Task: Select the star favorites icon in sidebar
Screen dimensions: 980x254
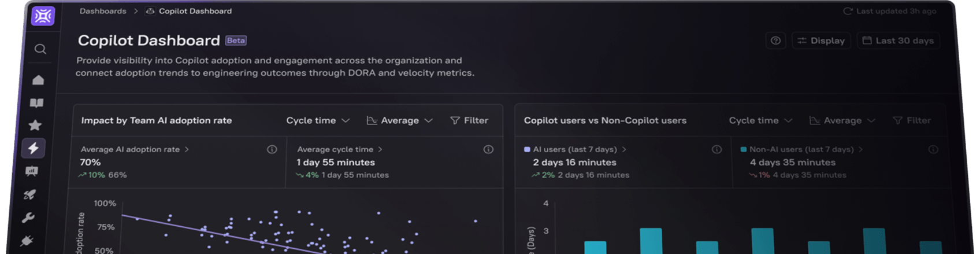Action: pyautogui.click(x=35, y=126)
